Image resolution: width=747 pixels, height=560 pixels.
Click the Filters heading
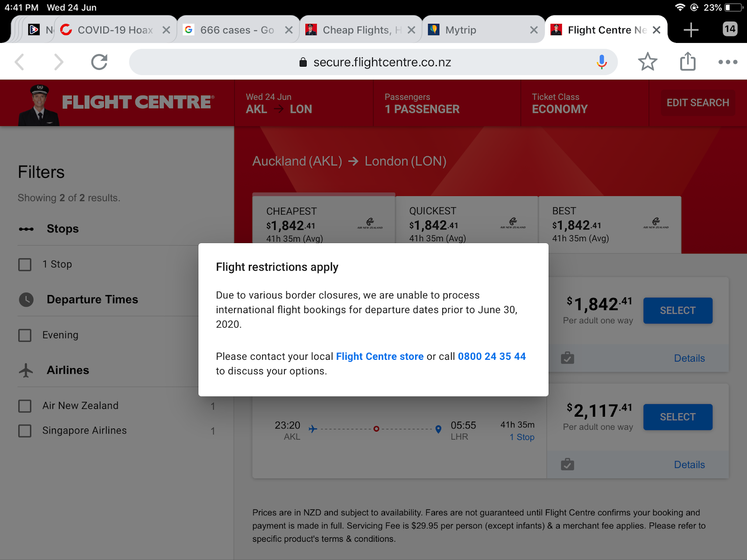pos(41,172)
